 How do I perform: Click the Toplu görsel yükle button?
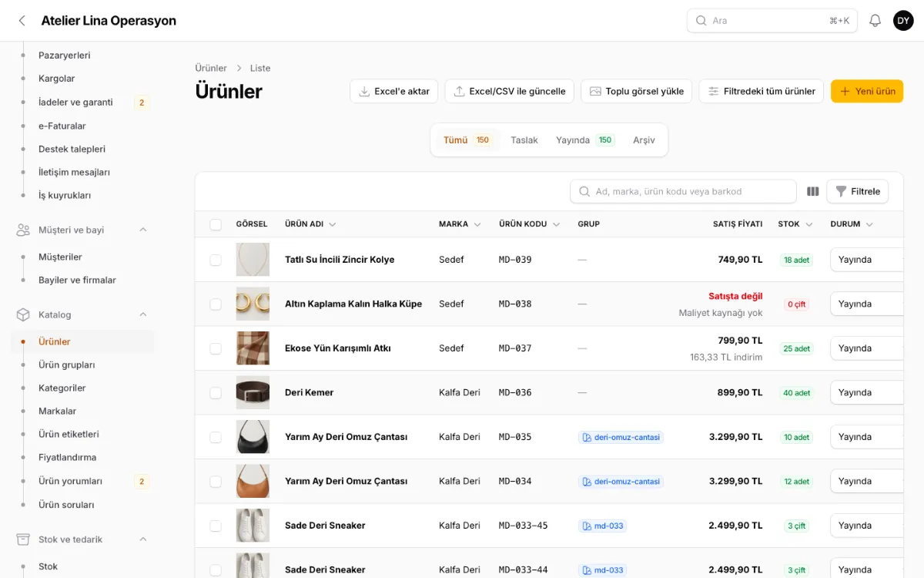637,91
